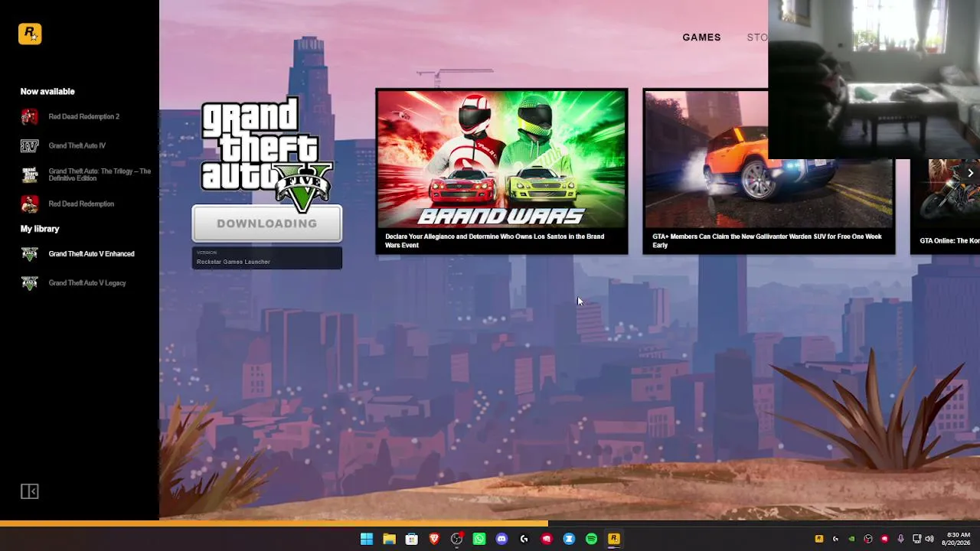Select Grand Theft Auto V Enhanced in My library

[x=77, y=254]
